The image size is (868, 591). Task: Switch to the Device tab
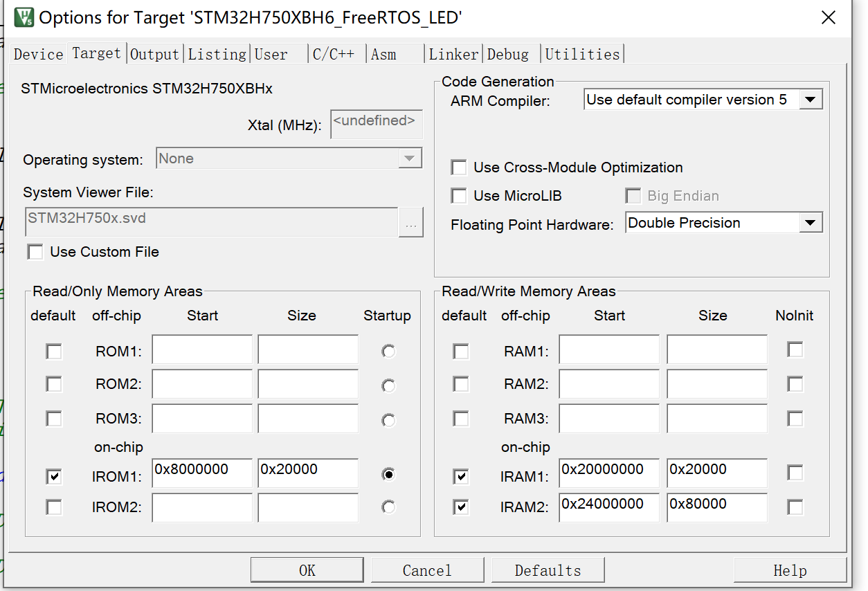click(39, 54)
